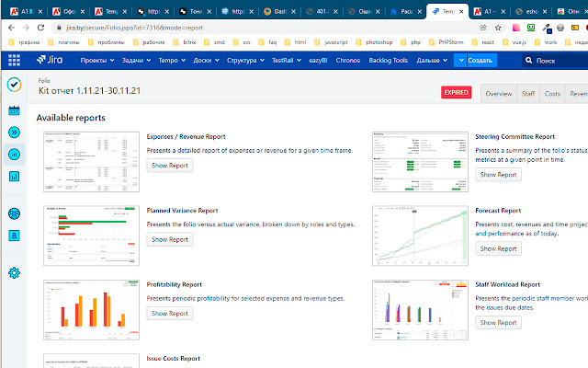Open the team group sidebar icon
Viewport: 588px width, 368px height.
(x=14, y=213)
